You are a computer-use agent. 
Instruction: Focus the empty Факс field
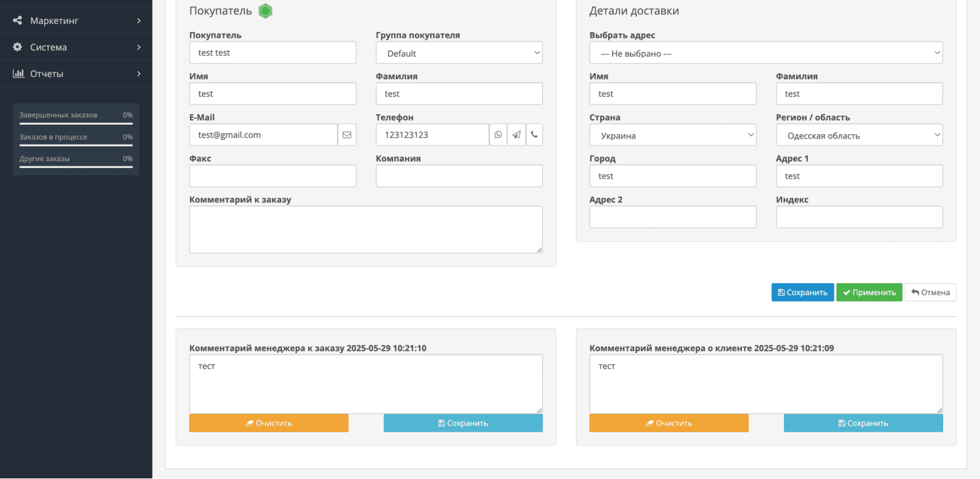pos(273,176)
